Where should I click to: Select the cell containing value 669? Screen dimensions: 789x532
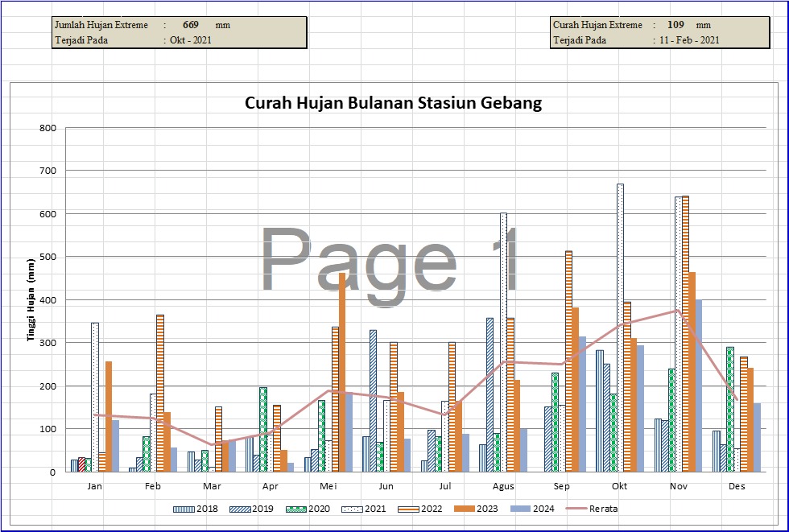[191, 25]
